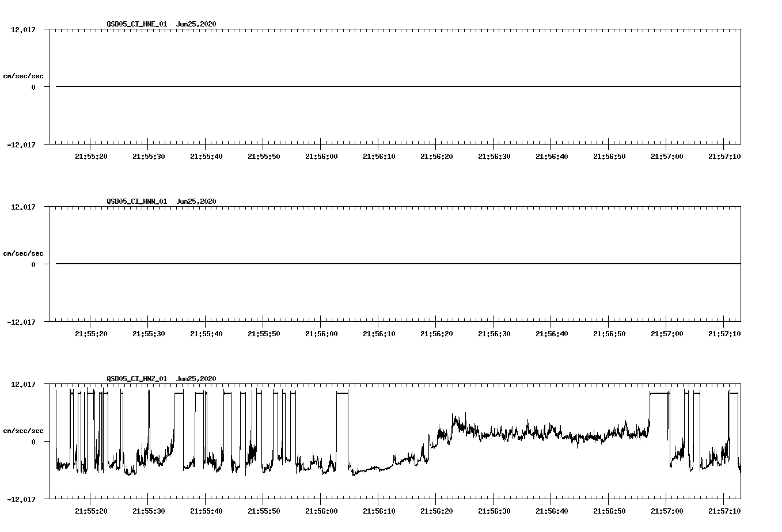Click the 0 axis value of the HNN plot
This screenshot has height=532, width=782.
[33, 264]
